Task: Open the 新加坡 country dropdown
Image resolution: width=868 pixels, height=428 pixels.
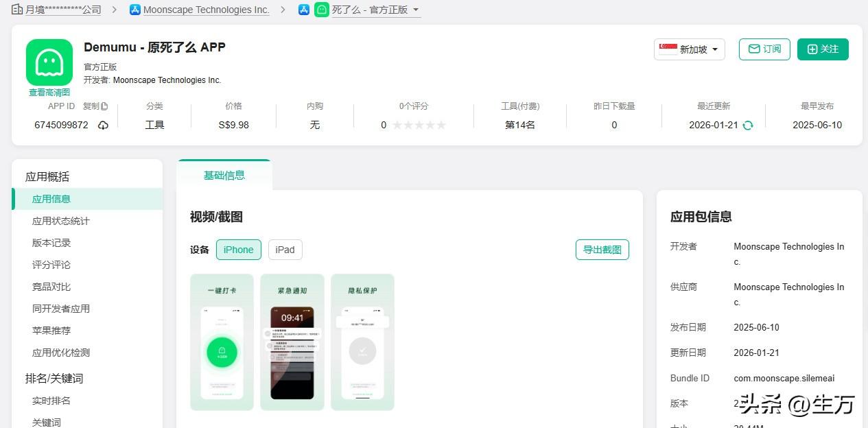Action: coord(690,49)
